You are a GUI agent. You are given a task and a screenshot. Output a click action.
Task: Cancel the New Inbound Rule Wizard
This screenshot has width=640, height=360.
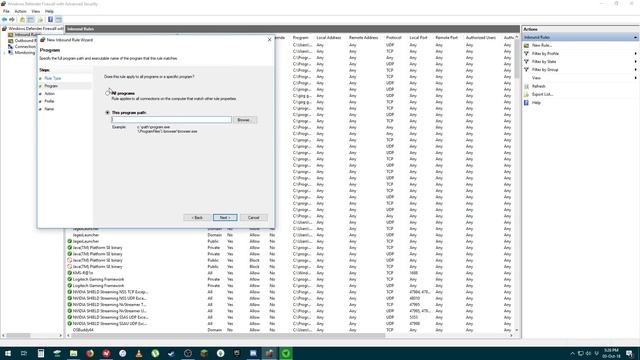click(x=253, y=218)
